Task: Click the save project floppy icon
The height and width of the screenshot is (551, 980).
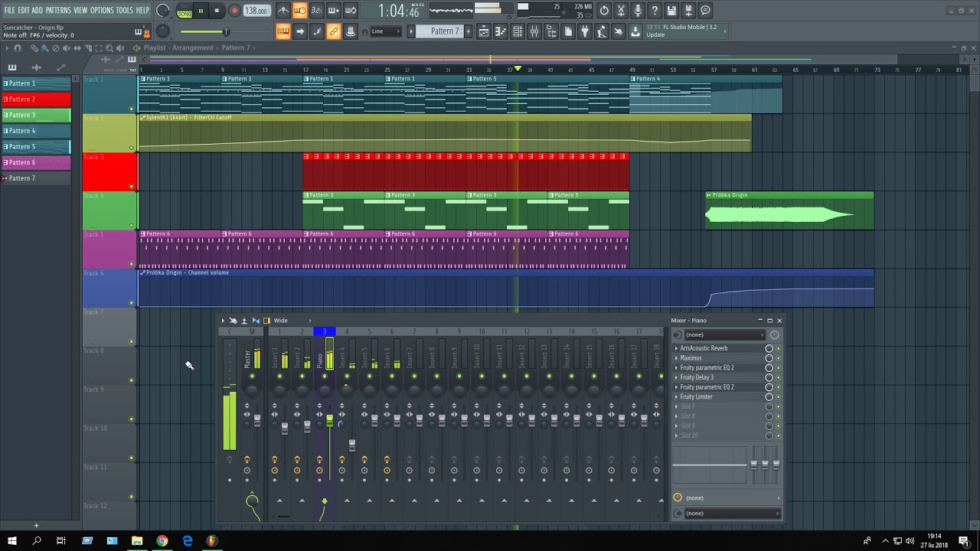Action: [x=671, y=11]
